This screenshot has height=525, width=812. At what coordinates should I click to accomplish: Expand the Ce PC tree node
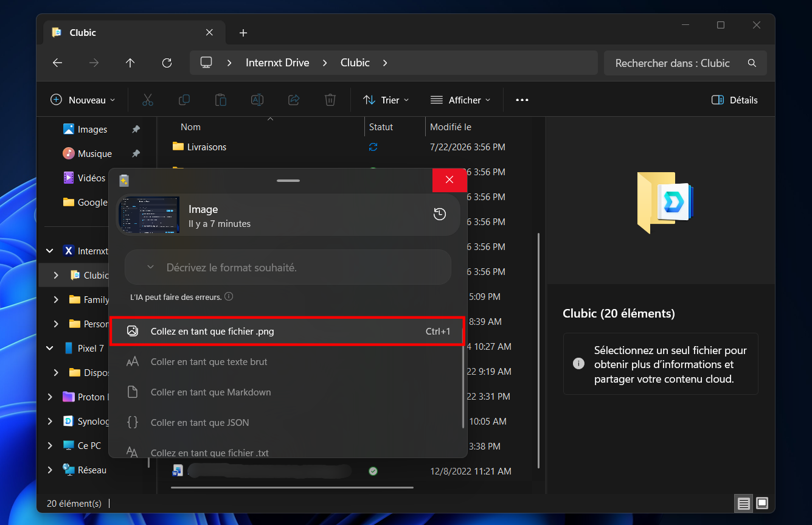(50, 446)
